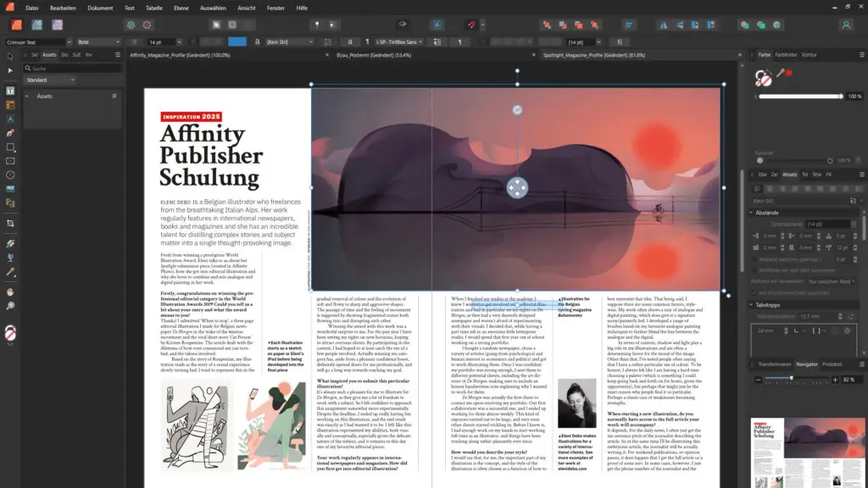Collapse the Assets subcategory expander
This screenshot has height=488, width=868.
point(26,97)
